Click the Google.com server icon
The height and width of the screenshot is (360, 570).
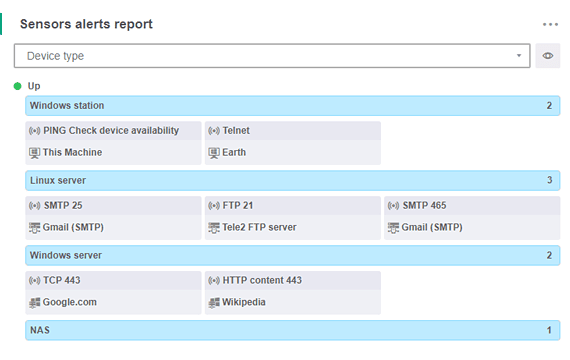point(35,303)
